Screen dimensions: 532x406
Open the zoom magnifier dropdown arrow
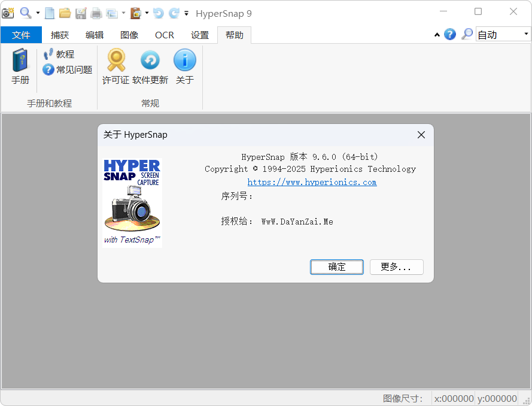click(x=38, y=13)
